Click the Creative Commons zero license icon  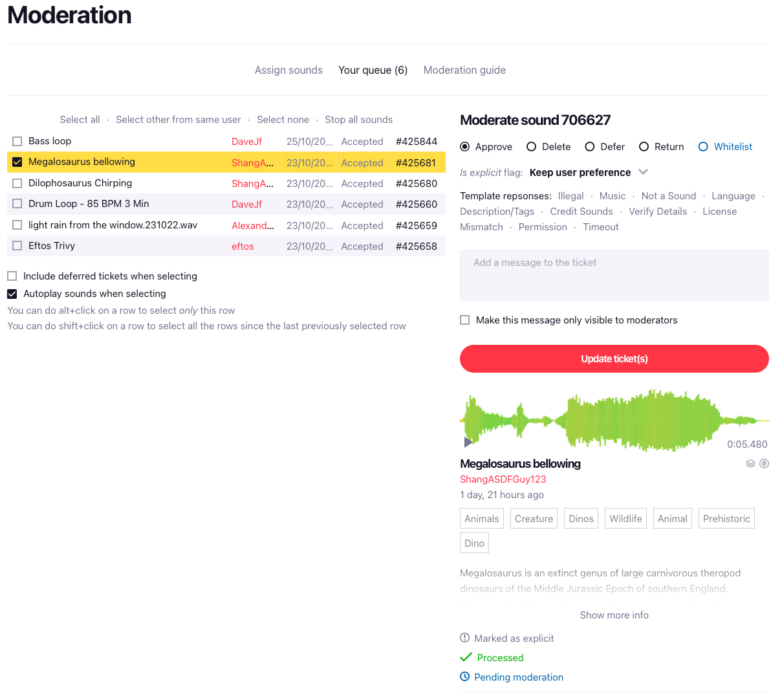coord(764,464)
